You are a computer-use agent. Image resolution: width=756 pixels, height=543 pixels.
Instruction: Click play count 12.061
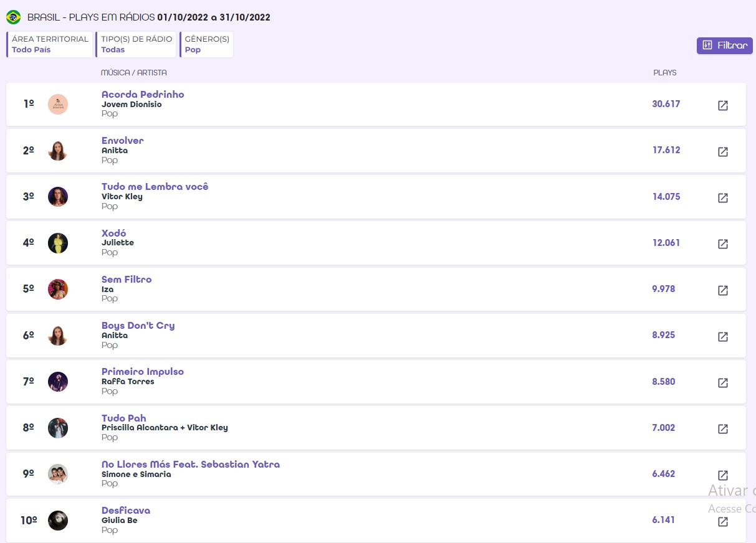666,243
